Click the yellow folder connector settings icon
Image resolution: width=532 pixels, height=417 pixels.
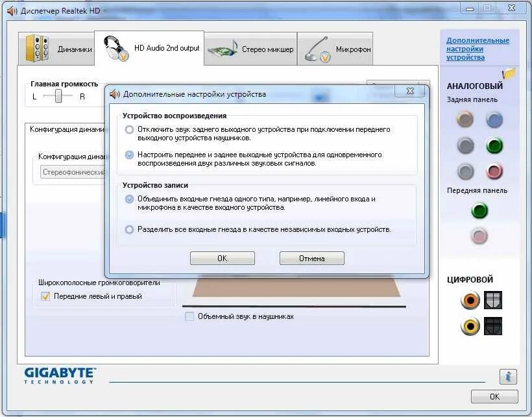click(509, 73)
